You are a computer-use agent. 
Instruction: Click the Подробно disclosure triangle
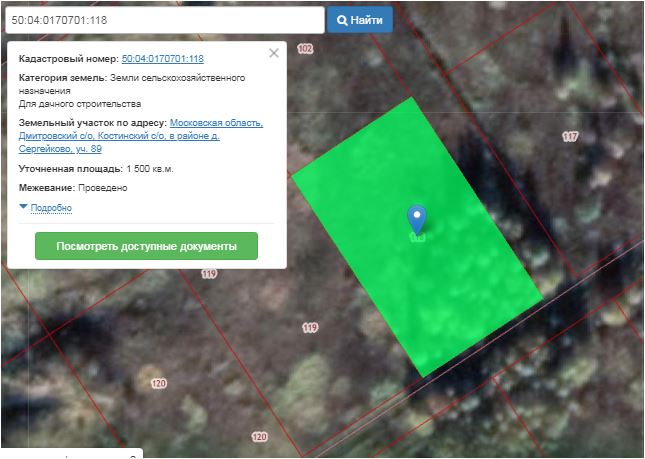(23, 207)
